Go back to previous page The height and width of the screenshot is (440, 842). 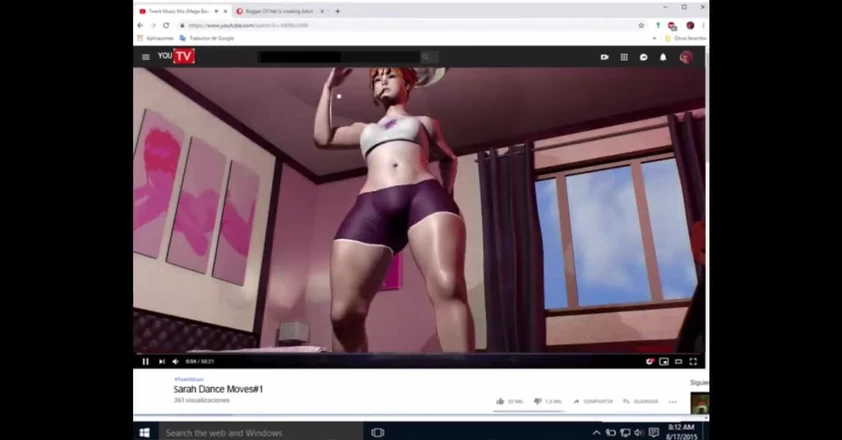point(140,25)
